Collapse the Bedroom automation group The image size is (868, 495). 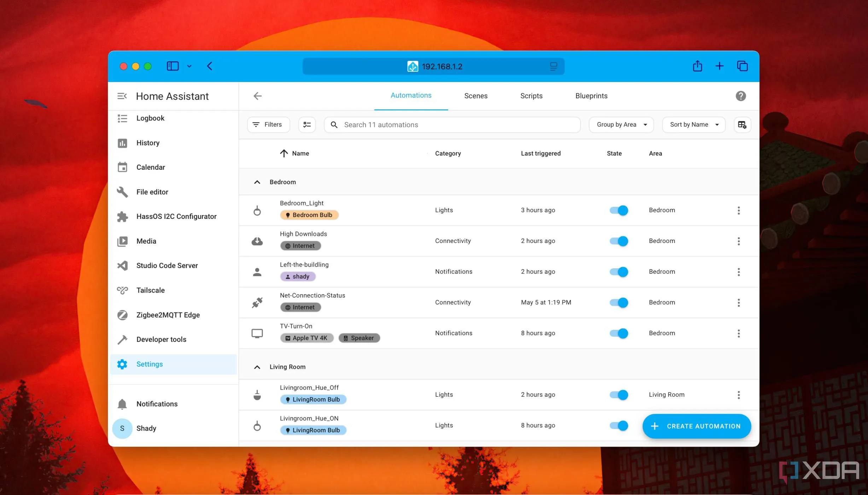257,182
